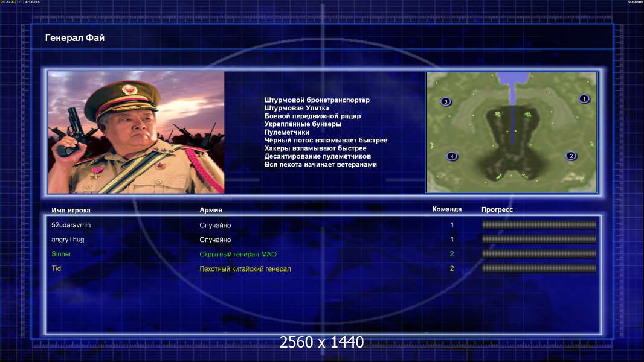Viewport: 644px width, 362px height.
Task: Click player name 52udaravmin
Action: pos(71,225)
